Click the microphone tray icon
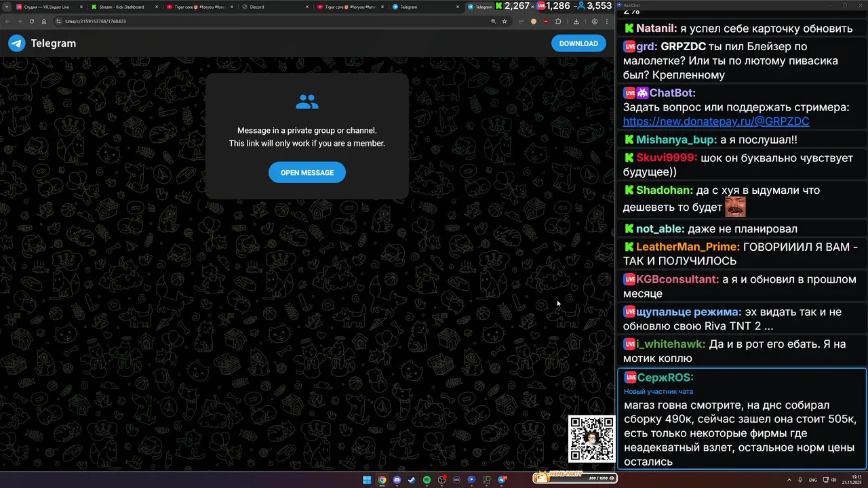 (801, 480)
